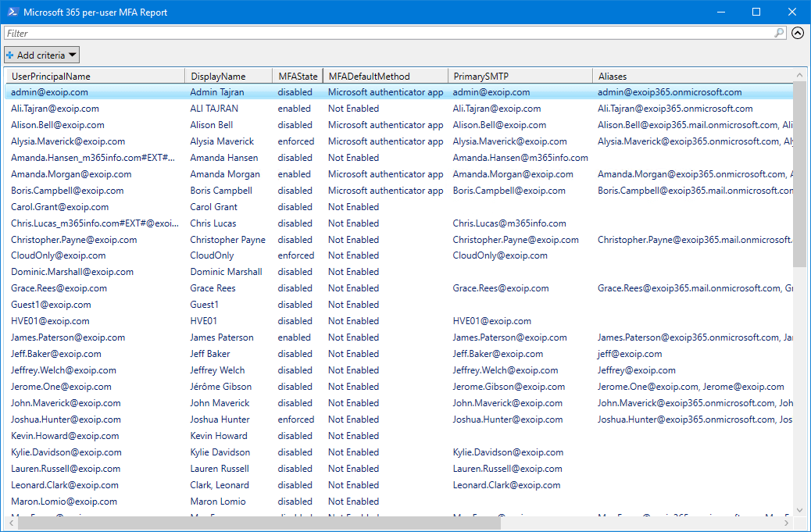
Task: Select Kevin.Howard@exoip.com row
Action: click(398, 436)
